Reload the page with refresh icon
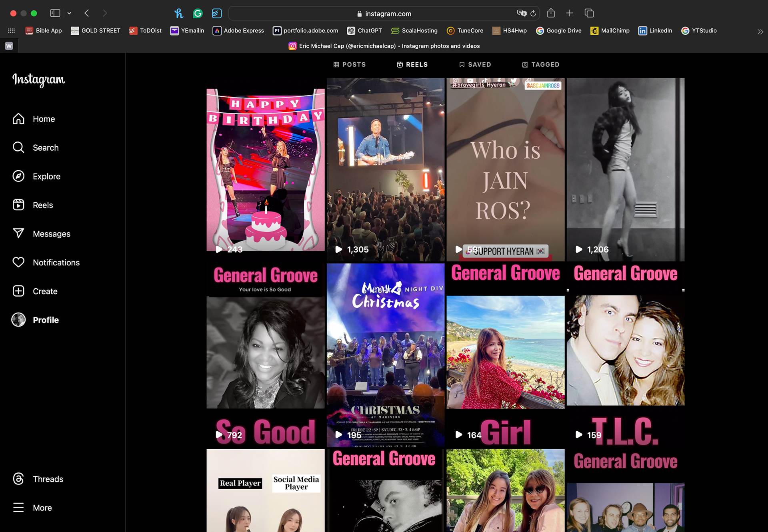This screenshot has width=768, height=532. [x=533, y=14]
